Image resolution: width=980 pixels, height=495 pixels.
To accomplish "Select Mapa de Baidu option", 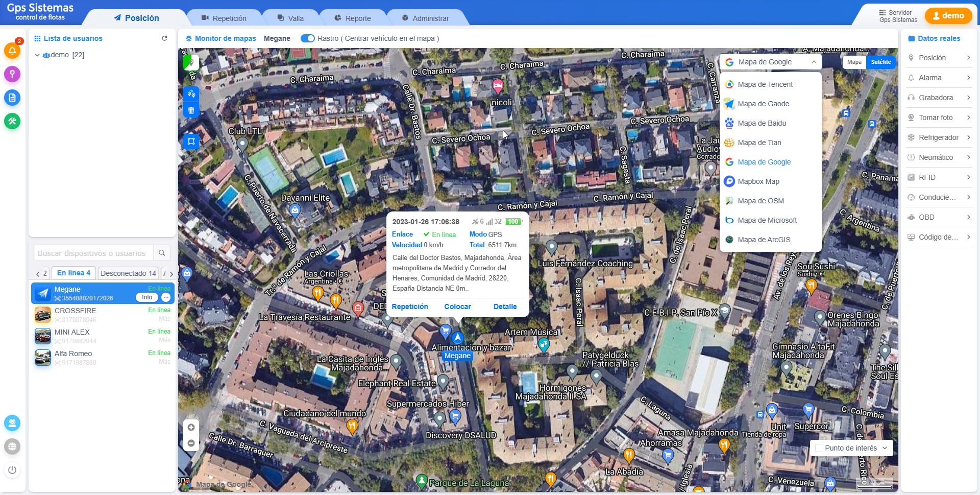I will pyautogui.click(x=770, y=123).
